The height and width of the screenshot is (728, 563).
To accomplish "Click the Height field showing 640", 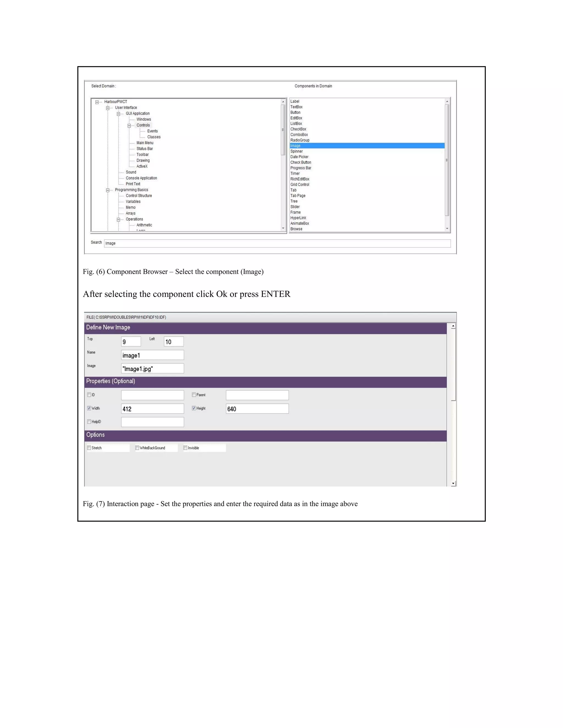I will click(257, 409).
